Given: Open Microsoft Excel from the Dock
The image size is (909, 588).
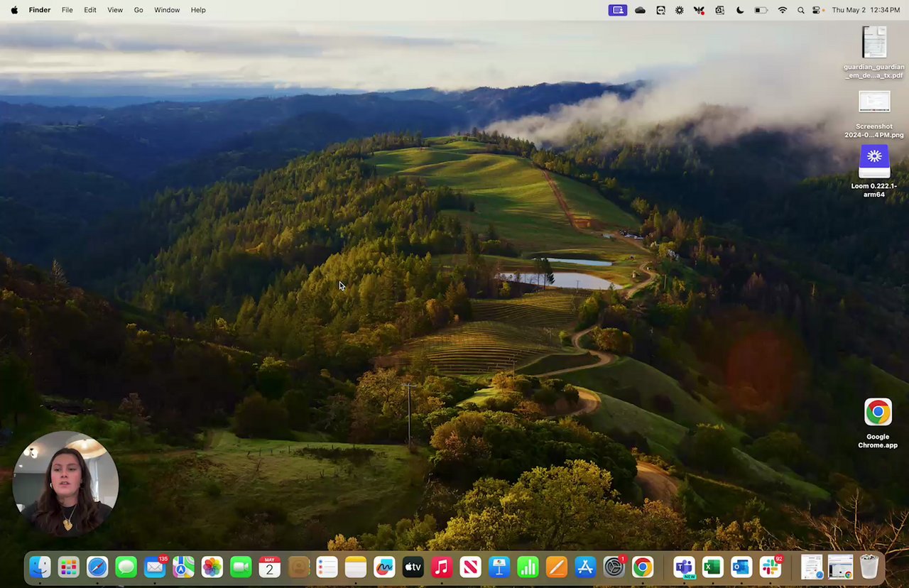Looking at the screenshot, I should (712, 567).
